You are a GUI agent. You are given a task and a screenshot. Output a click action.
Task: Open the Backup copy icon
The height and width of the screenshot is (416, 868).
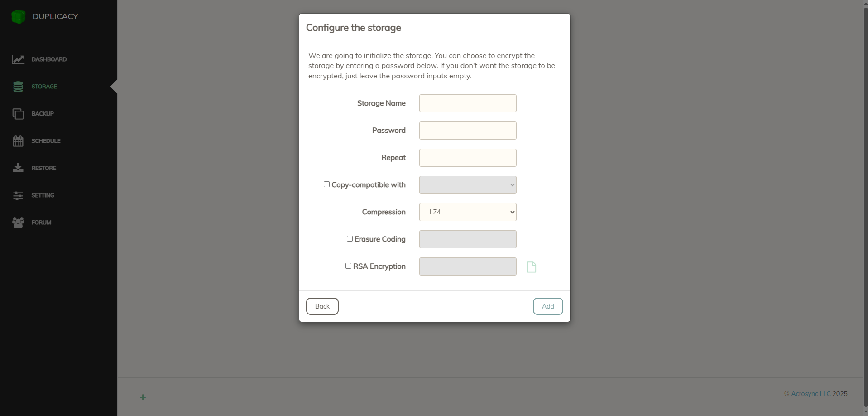tap(18, 114)
